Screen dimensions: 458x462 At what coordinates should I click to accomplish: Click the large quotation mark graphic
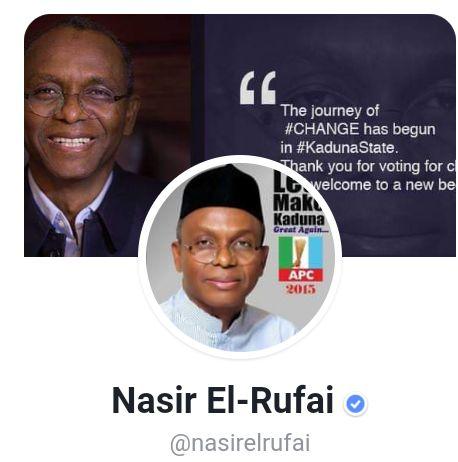click(x=258, y=88)
